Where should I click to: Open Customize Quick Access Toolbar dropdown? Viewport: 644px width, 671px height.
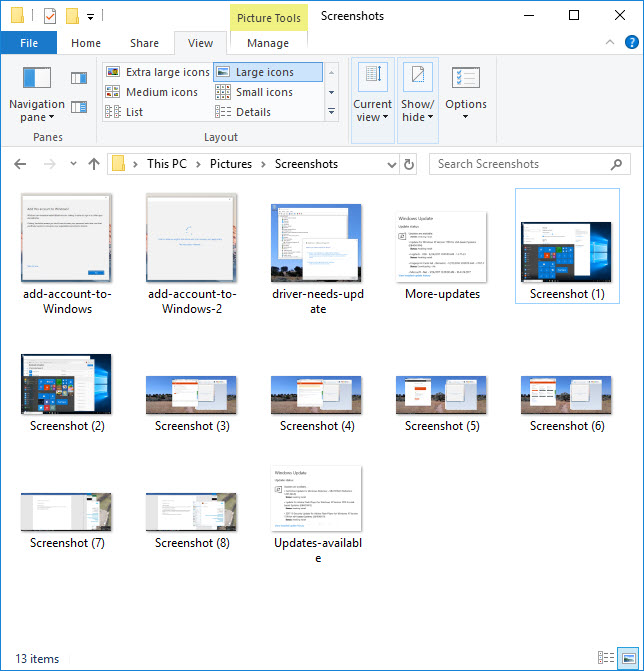point(90,17)
